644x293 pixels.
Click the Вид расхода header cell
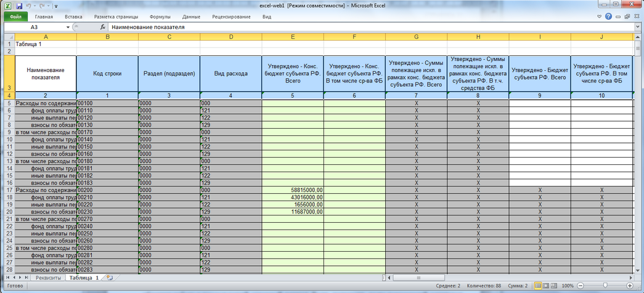[x=231, y=73]
